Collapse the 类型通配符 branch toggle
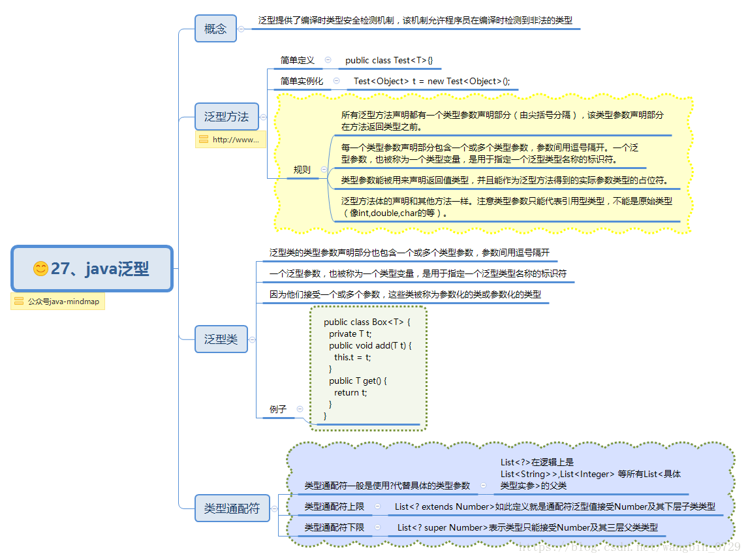This screenshot has height=560, width=748. coord(274,509)
